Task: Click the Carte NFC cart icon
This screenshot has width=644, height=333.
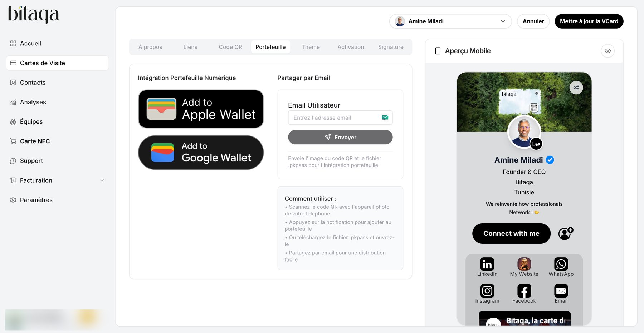Action: [13, 141]
